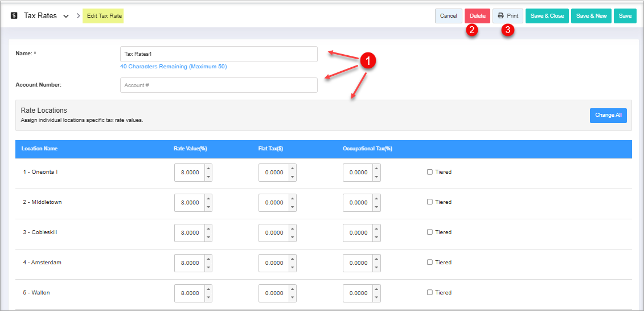Expand the Tax Rates dropdown chevron
The width and height of the screenshot is (644, 311).
pyautogui.click(x=66, y=16)
